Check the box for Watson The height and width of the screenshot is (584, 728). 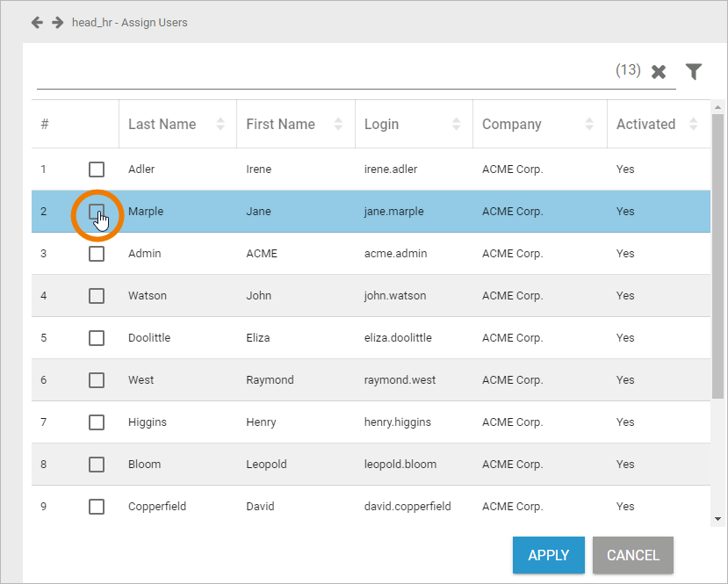pyautogui.click(x=97, y=296)
